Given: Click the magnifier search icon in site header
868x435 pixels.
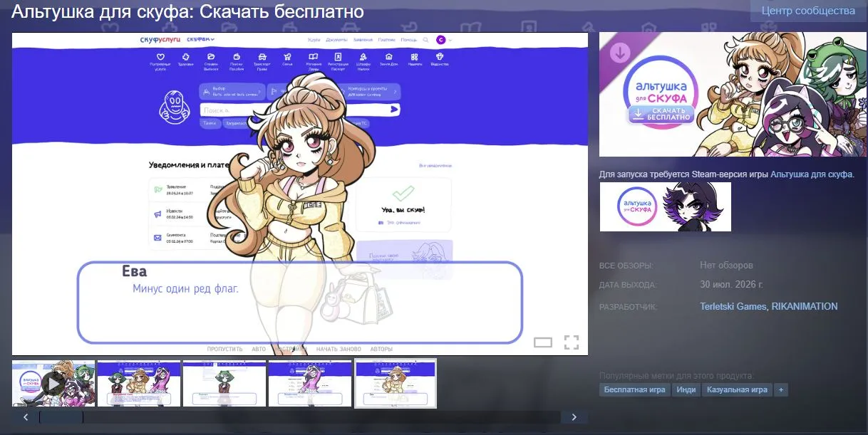Looking at the screenshot, I should click(x=425, y=40).
